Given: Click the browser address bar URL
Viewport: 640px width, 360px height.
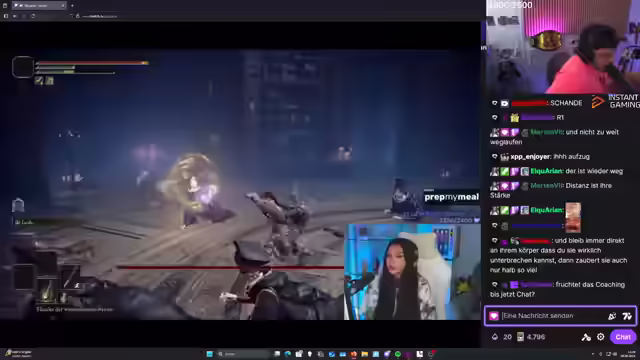Looking at the screenshot, I should (100, 16).
